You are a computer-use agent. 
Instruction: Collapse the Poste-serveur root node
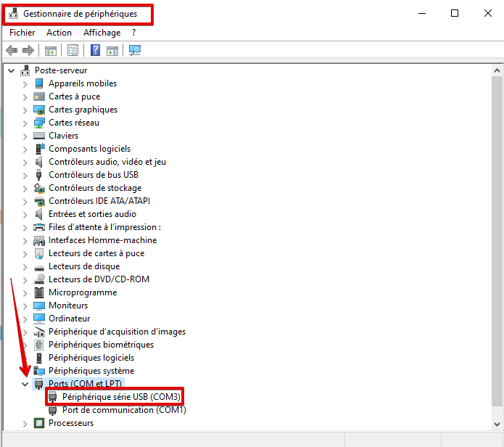(12, 70)
